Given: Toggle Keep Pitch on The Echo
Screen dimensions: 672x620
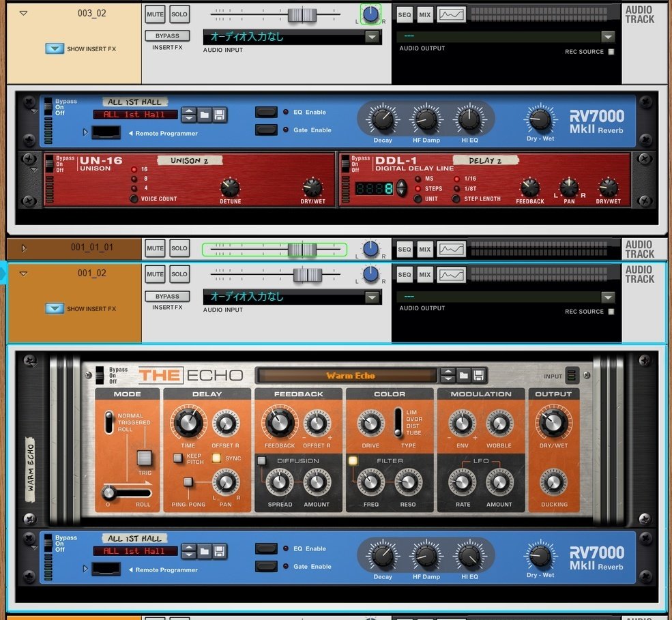Looking at the screenshot, I should 178,458.
